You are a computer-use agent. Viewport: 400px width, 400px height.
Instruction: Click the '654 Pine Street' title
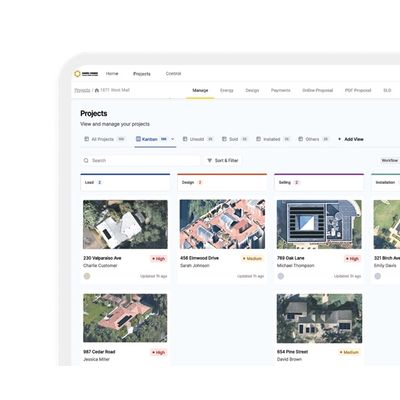pyautogui.click(x=293, y=352)
